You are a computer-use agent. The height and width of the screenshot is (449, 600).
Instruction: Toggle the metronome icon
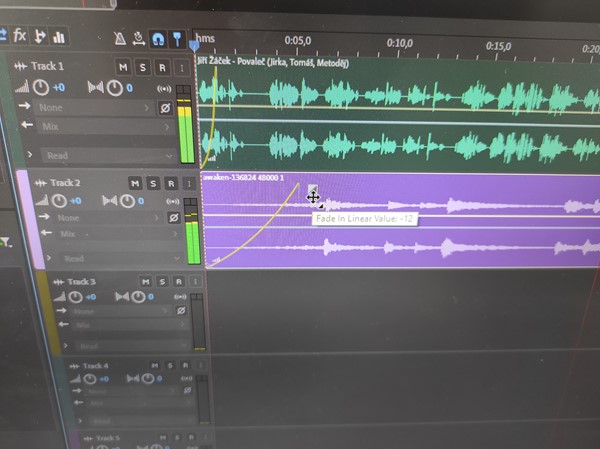[119, 39]
